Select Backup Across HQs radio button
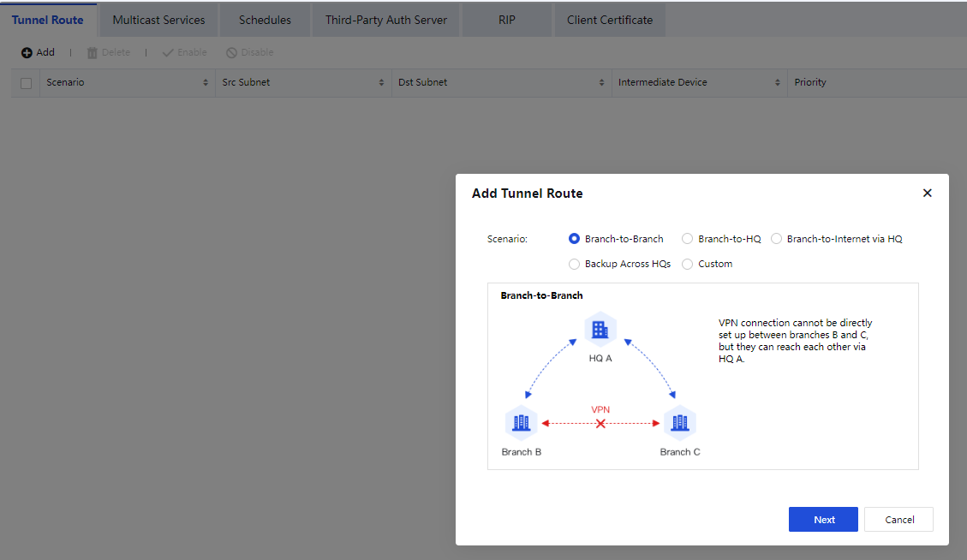 click(574, 264)
